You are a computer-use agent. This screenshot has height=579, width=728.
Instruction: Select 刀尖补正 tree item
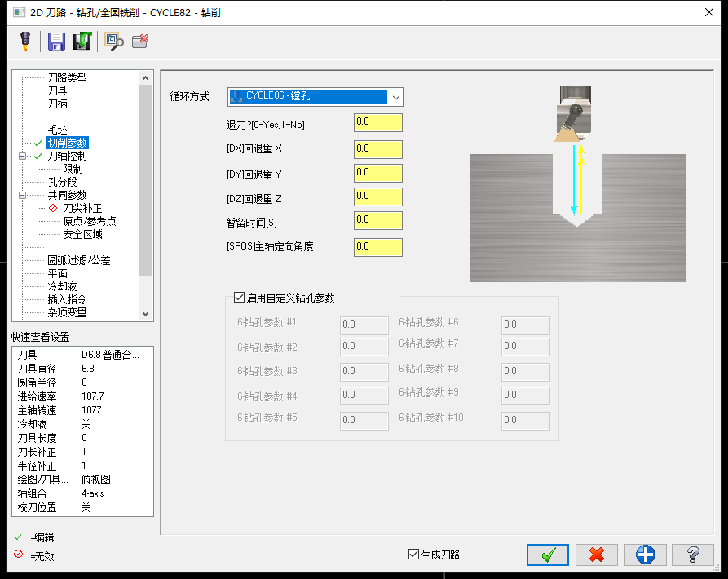[x=82, y=208]
